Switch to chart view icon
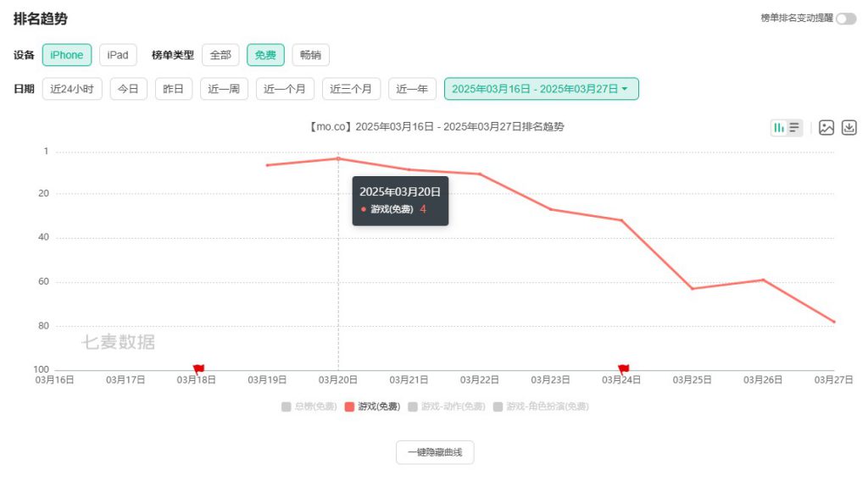The height and width of the screenshot is (481, 868). 779,128
